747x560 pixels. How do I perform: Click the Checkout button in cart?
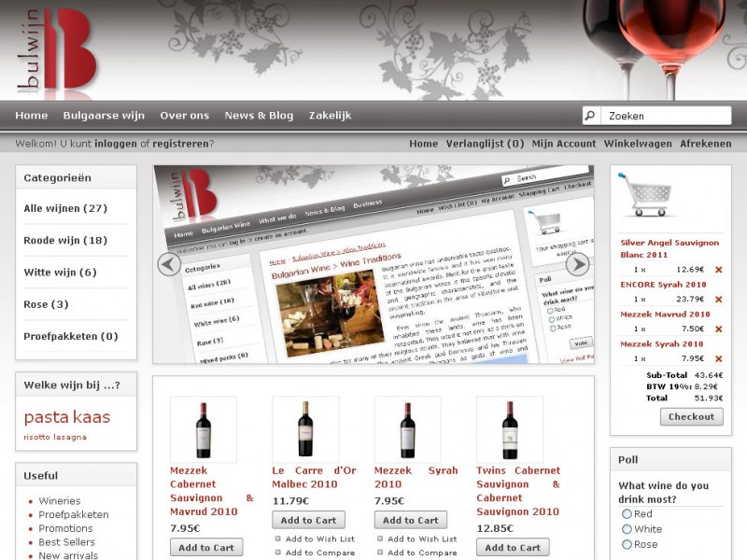(691, 416)
